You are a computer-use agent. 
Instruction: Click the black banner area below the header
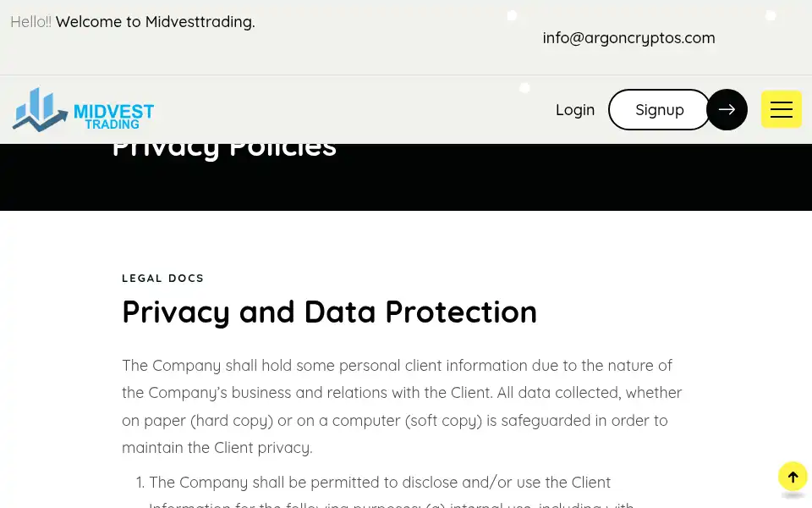[406, 177]
